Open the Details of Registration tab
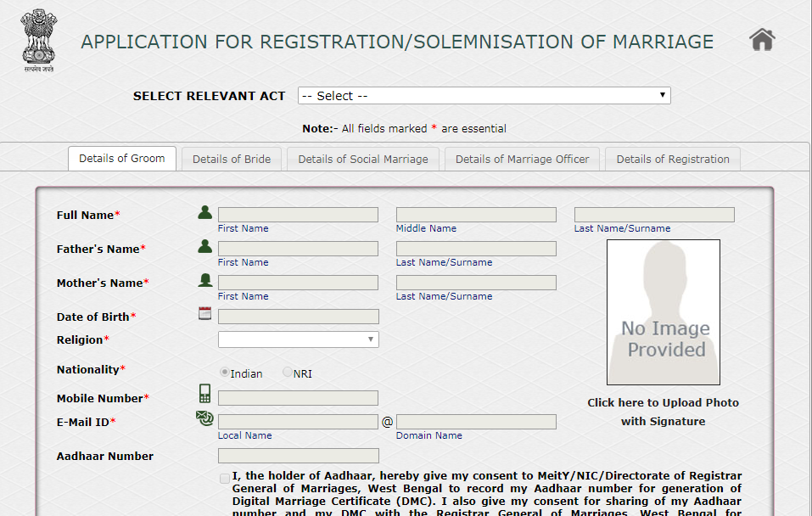812x516 pixels. click(671, 159)
